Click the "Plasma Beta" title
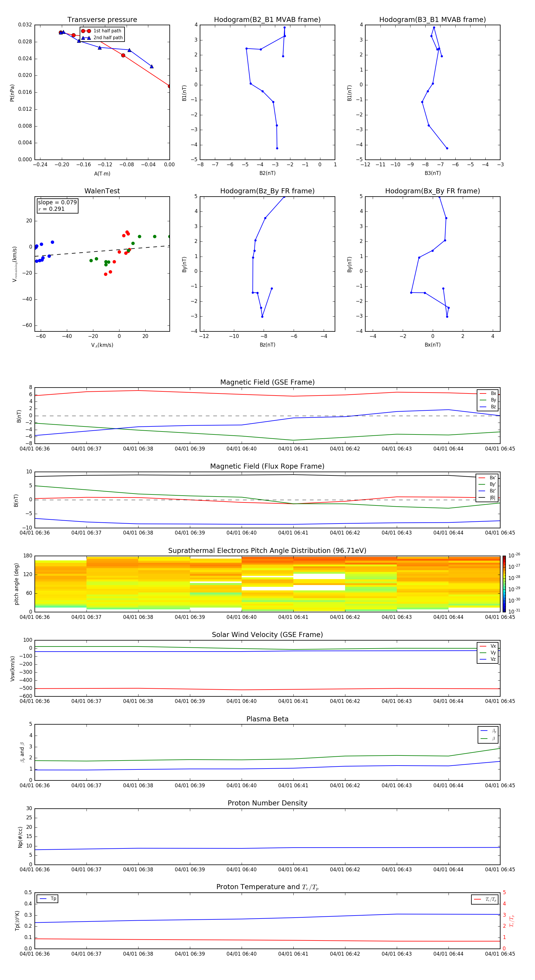Screen dimensions: 535x980 coord(267,719)
